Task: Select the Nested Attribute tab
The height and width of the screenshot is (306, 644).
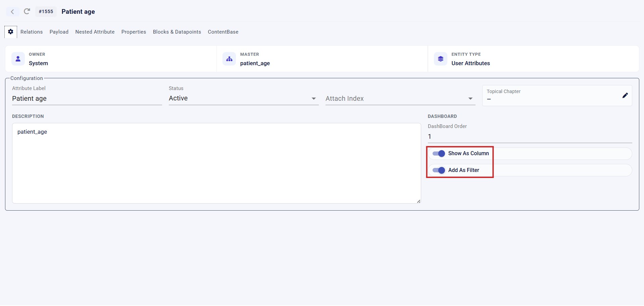Action: [95, 32]
